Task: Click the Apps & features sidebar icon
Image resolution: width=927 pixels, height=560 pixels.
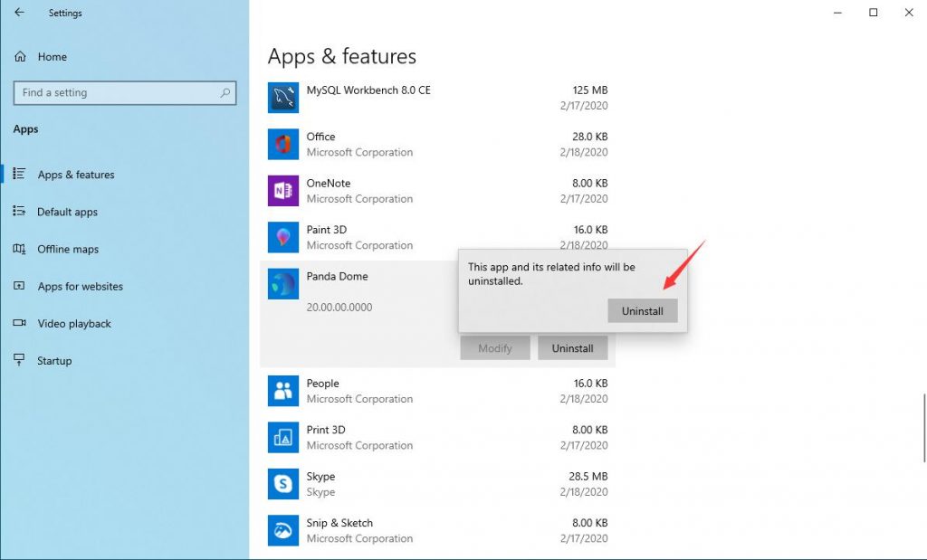Action: 19,174
